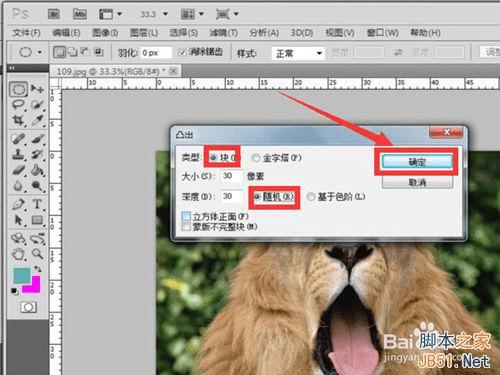Choose Add to Selection mode
Screen dimensions: 500x375
pos(73,52)
